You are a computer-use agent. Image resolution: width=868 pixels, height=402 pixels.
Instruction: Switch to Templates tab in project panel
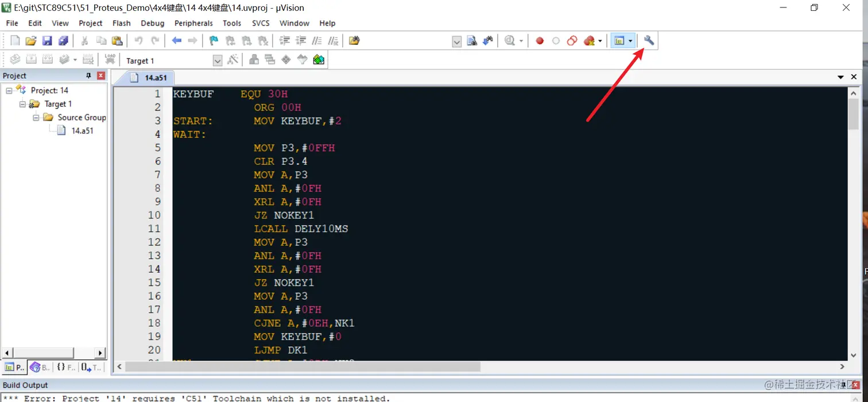click(x=91, y=368)
